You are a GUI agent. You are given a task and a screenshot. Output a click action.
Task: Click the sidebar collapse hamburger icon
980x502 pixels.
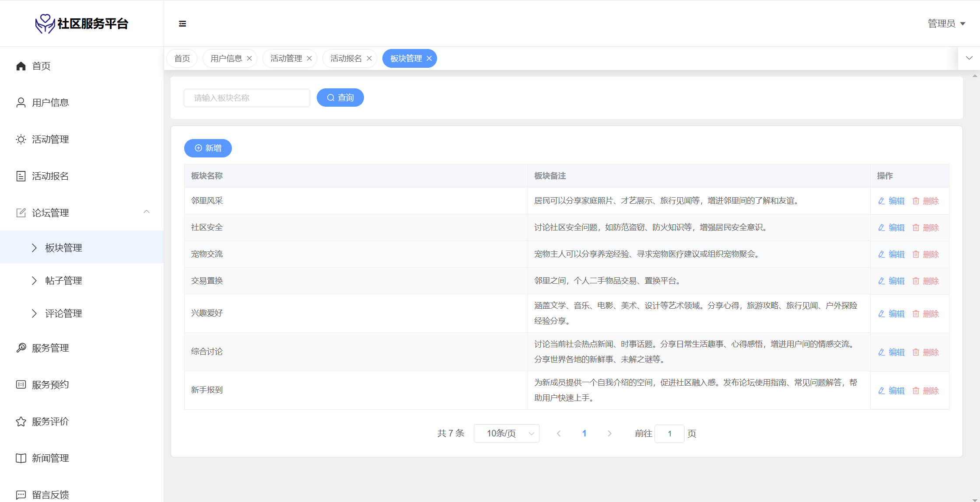182,24
